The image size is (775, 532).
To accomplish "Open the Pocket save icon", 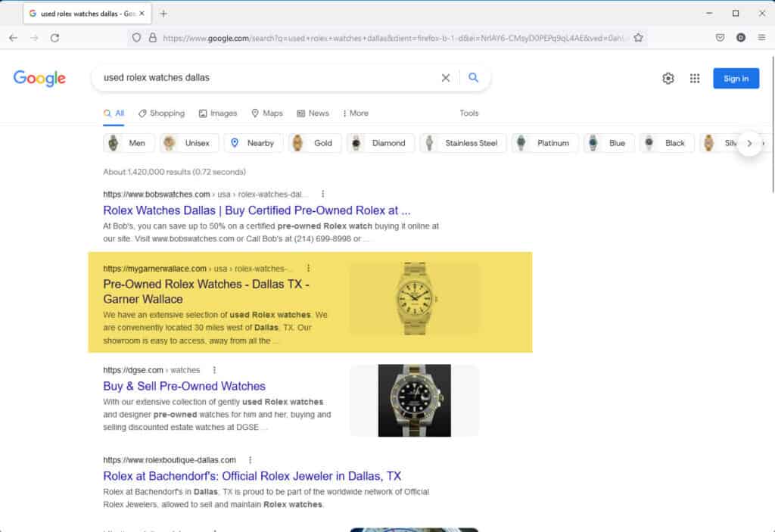I will coord(720,38).
